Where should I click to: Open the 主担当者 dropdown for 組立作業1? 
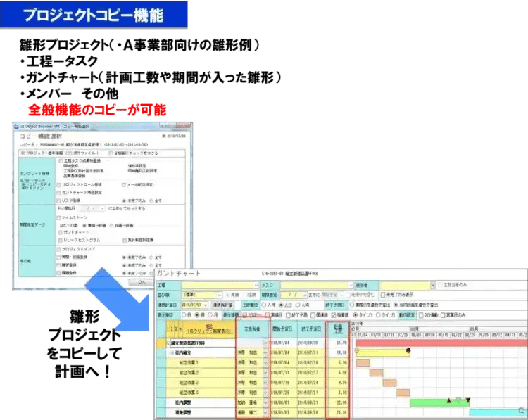pos(265,362)
